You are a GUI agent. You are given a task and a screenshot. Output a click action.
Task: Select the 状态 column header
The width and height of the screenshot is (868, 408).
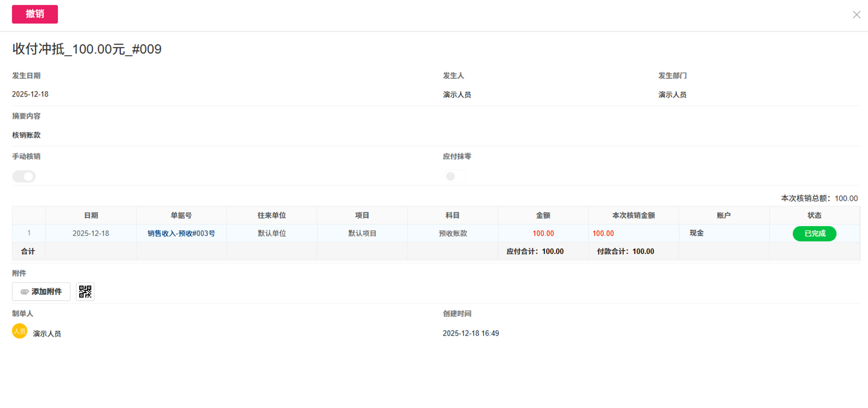(814, 215)
